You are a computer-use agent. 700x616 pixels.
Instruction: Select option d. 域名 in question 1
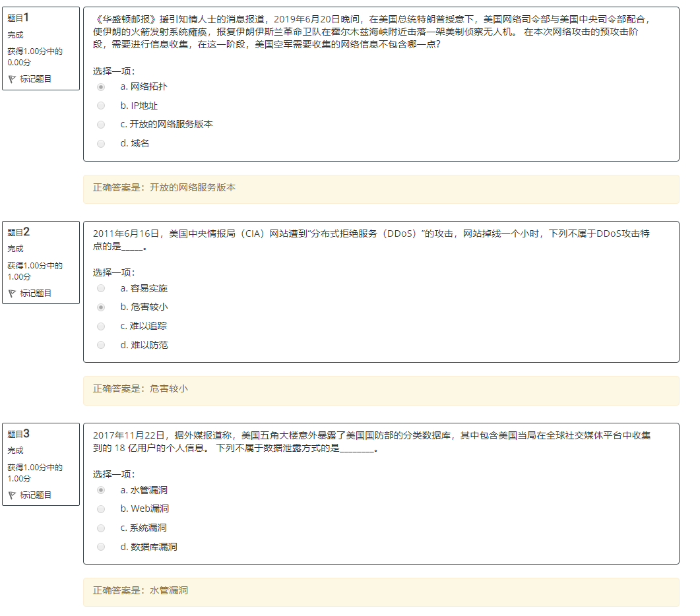point(101,143)
